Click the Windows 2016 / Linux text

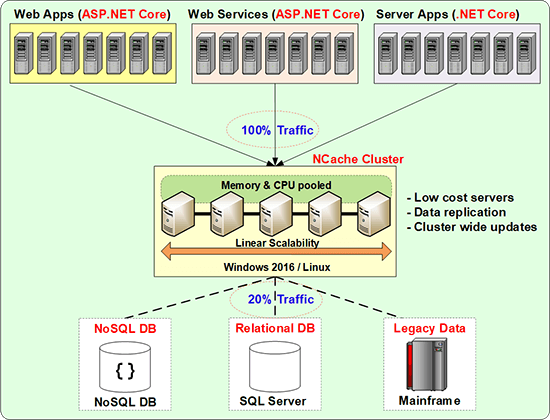277,267
